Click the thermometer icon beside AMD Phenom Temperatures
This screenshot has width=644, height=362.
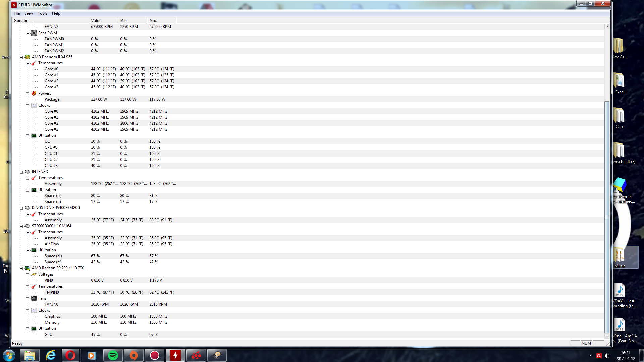(x=34, y=63)
